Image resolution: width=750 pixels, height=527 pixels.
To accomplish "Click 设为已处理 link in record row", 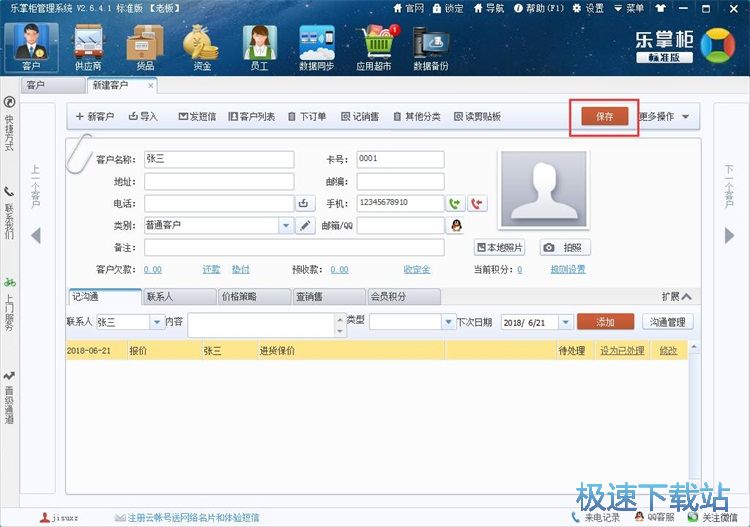I will click(x=622, y=351).
